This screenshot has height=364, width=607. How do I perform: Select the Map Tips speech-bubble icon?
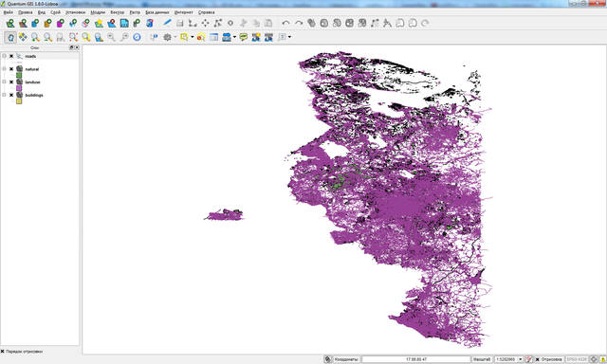click(x=243, y=37)
